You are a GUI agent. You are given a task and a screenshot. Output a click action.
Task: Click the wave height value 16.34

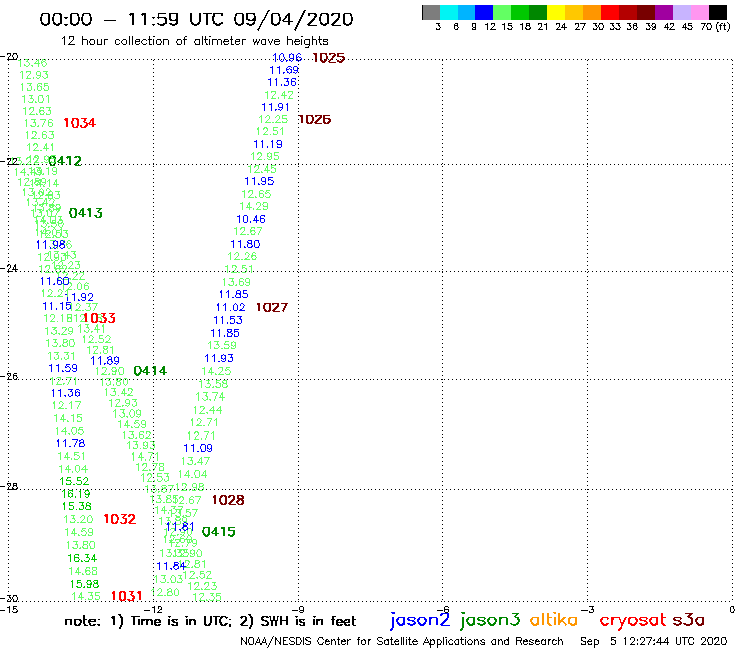82,558
